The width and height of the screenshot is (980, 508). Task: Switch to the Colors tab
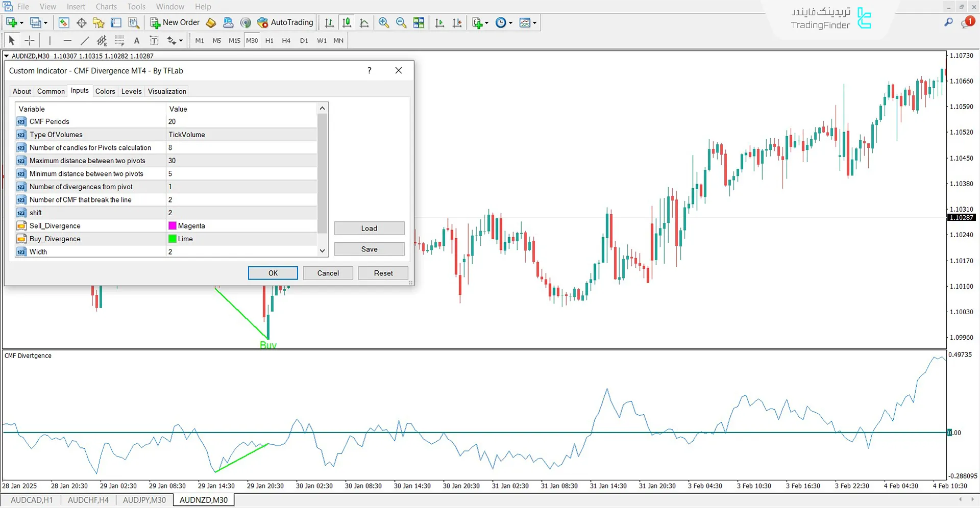[105, 91]
